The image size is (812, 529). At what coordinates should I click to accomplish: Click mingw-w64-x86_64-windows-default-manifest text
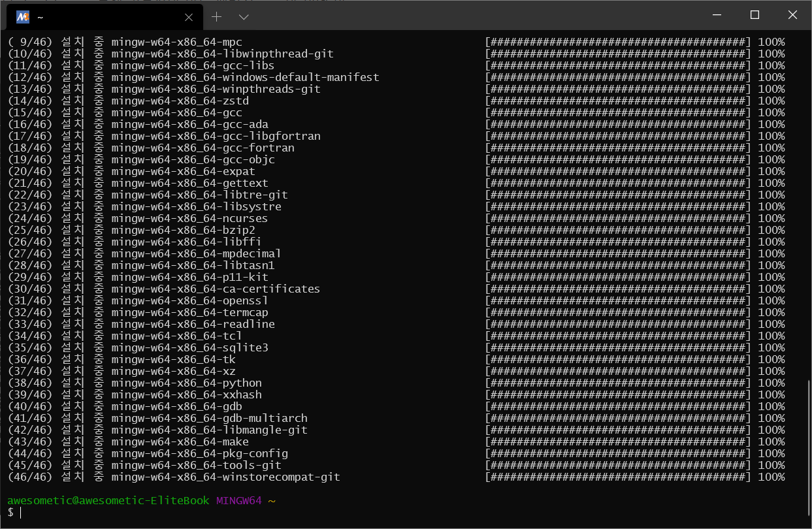(x=246, y=77)
